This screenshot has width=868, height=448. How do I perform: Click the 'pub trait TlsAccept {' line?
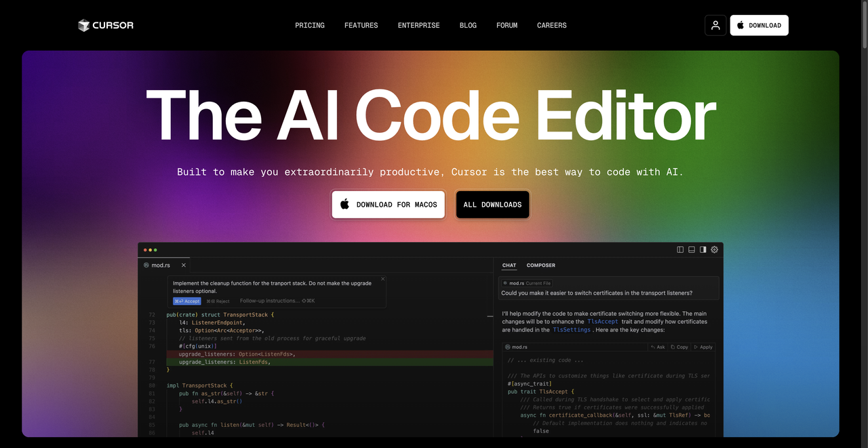[541, 392]
